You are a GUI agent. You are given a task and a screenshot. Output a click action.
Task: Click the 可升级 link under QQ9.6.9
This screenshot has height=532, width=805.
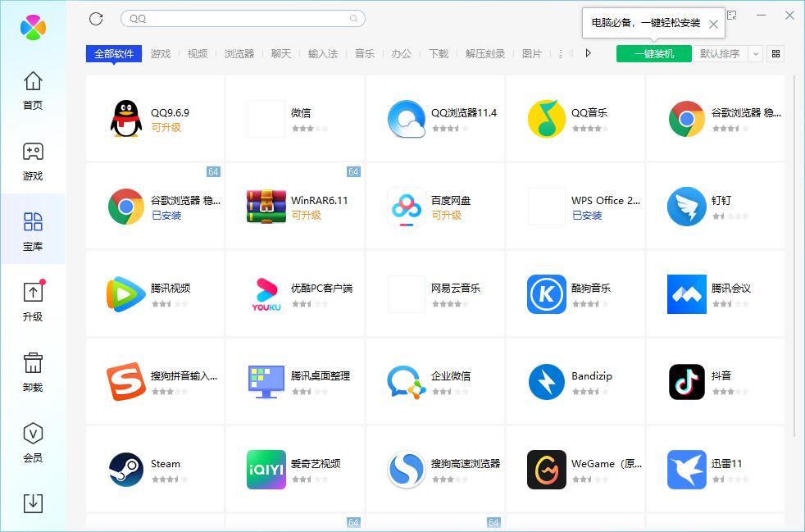click(x=166, y=127)
